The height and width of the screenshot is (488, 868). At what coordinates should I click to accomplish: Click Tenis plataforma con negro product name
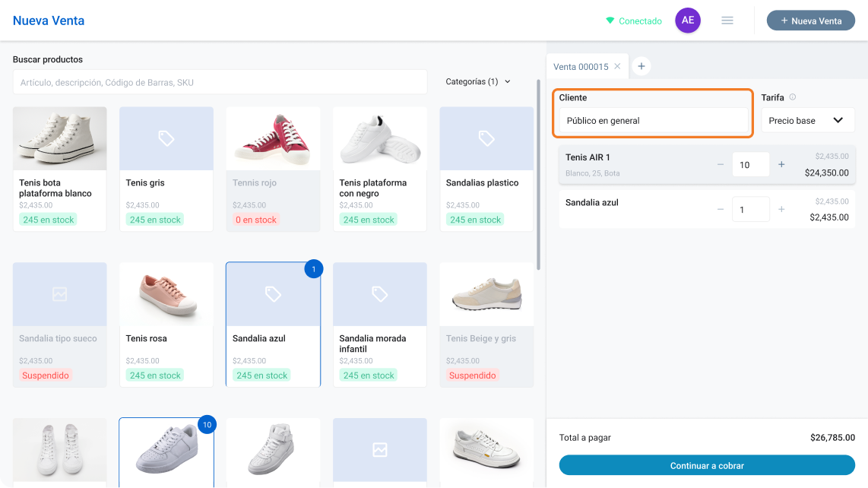pos(372,188)
